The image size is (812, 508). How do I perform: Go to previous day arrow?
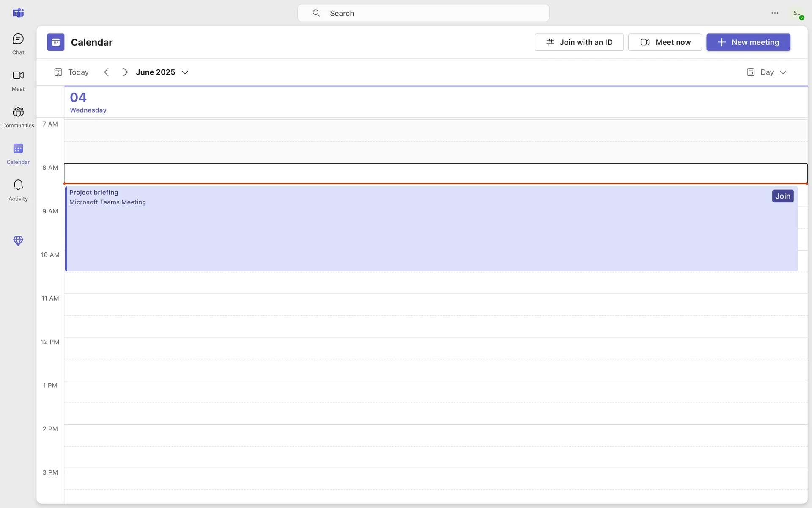[x=107, y=72]
